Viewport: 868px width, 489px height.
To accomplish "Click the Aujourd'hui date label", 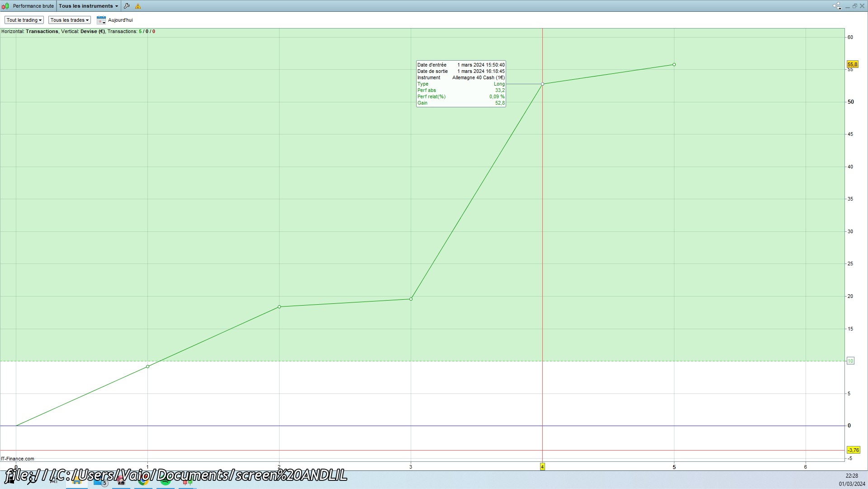I will tap(120, 20).
